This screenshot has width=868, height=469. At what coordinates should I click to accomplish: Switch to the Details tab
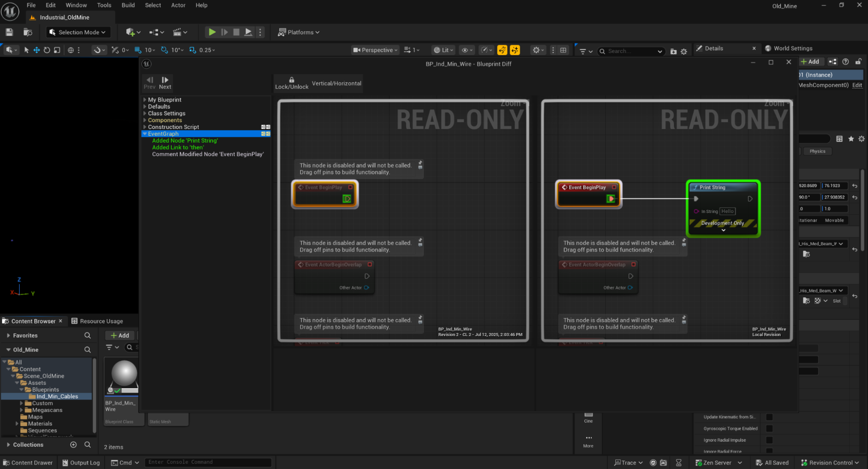[x=713, y=48]
